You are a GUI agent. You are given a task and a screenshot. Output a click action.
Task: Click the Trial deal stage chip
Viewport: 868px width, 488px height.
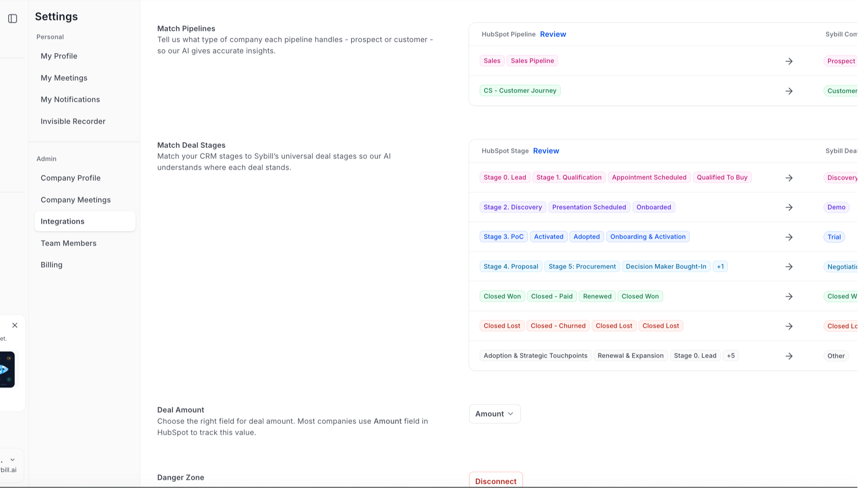834,237
